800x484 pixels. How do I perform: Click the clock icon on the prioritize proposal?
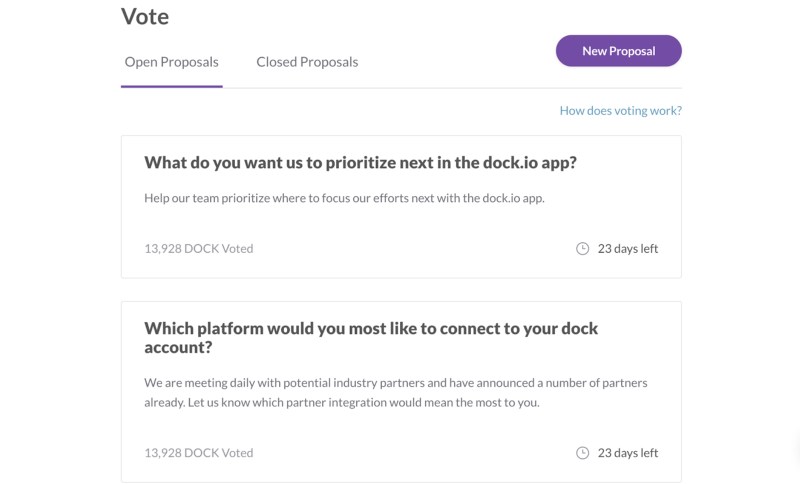[x=583, y=248]
